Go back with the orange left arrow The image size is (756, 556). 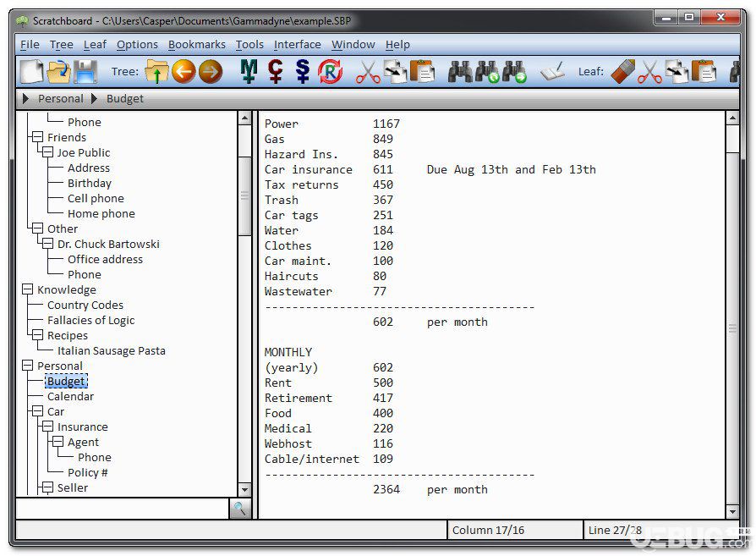pyautogui.click(x=184, y=71)
